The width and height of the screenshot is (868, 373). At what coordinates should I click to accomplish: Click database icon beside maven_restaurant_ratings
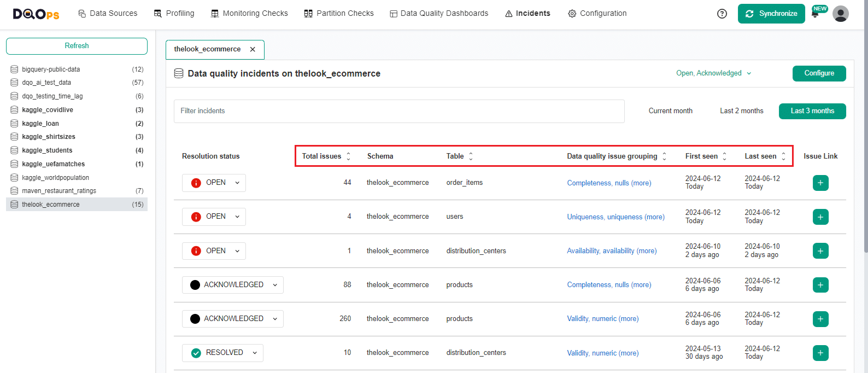(14, 191)
